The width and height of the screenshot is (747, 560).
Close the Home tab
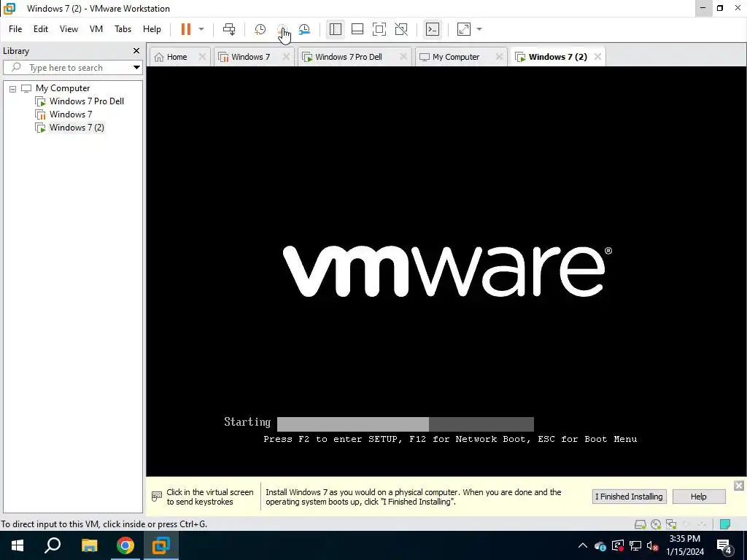click(202, 57)
